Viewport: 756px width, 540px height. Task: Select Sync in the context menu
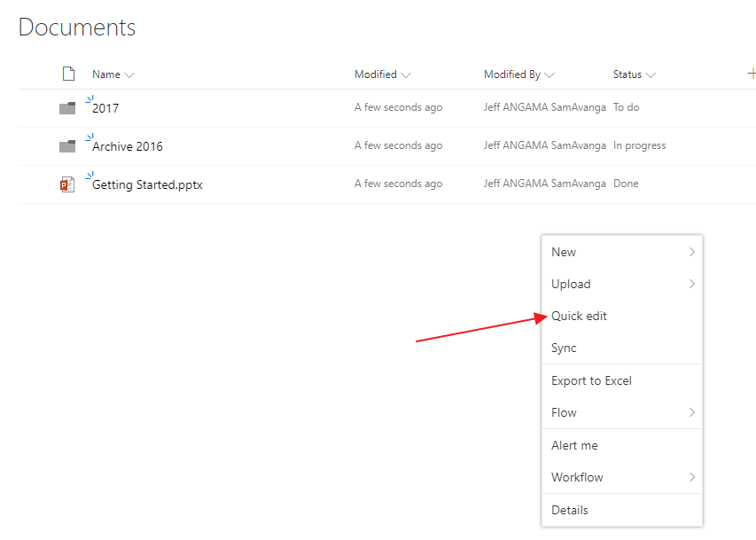[x=622, y=348]
